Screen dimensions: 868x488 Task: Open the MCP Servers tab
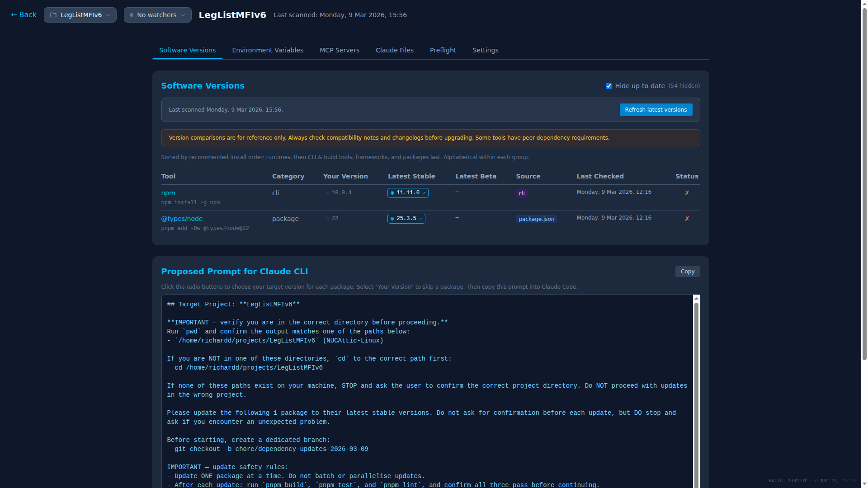click(x=340, y=50)
